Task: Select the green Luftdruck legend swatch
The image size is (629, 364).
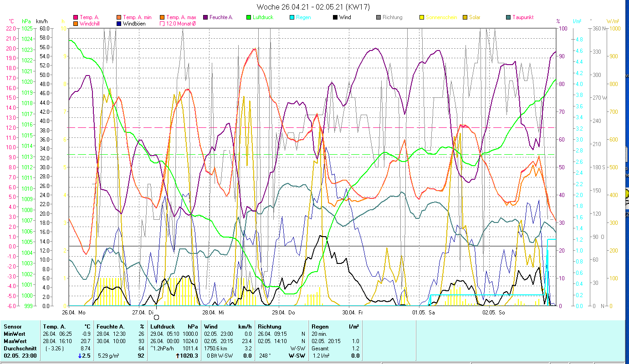Action: coord(249,17)
